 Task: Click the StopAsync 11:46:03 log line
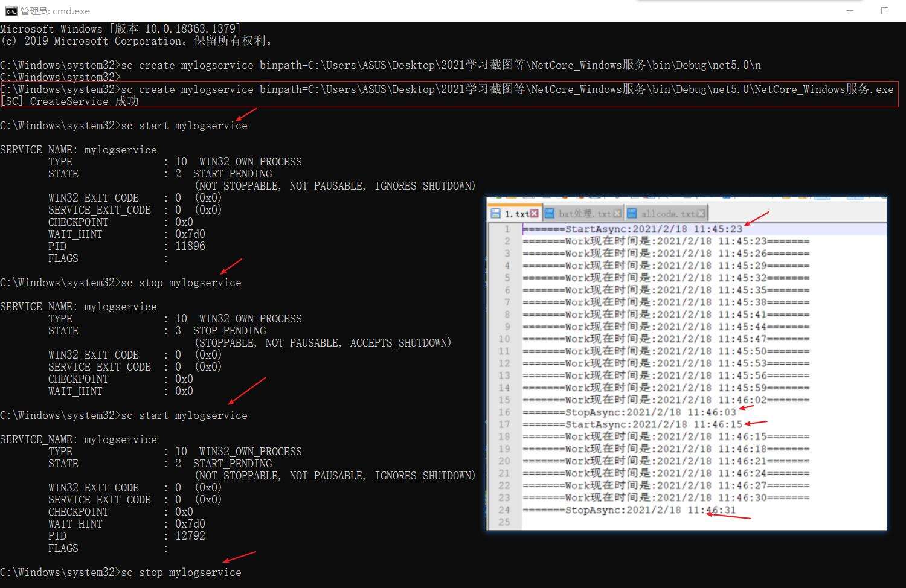[x=629, y=412]
